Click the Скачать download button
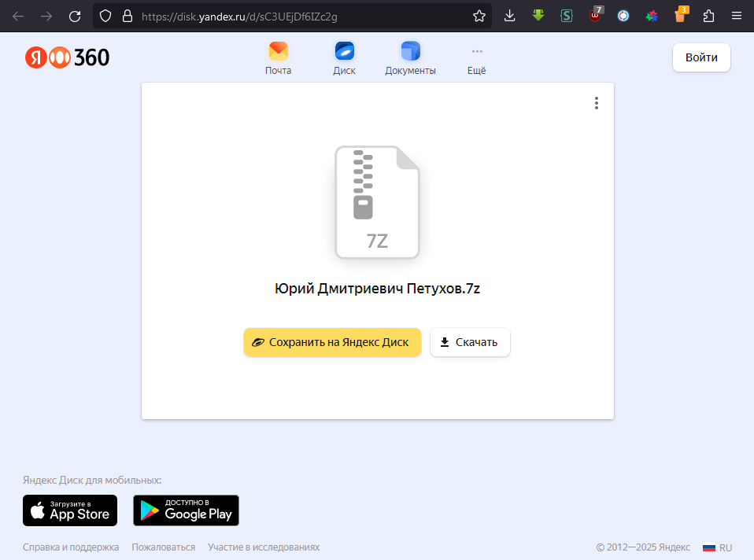The width and height of the screenshot is (754, 560). pyautogui.click(x=470, y=342)
